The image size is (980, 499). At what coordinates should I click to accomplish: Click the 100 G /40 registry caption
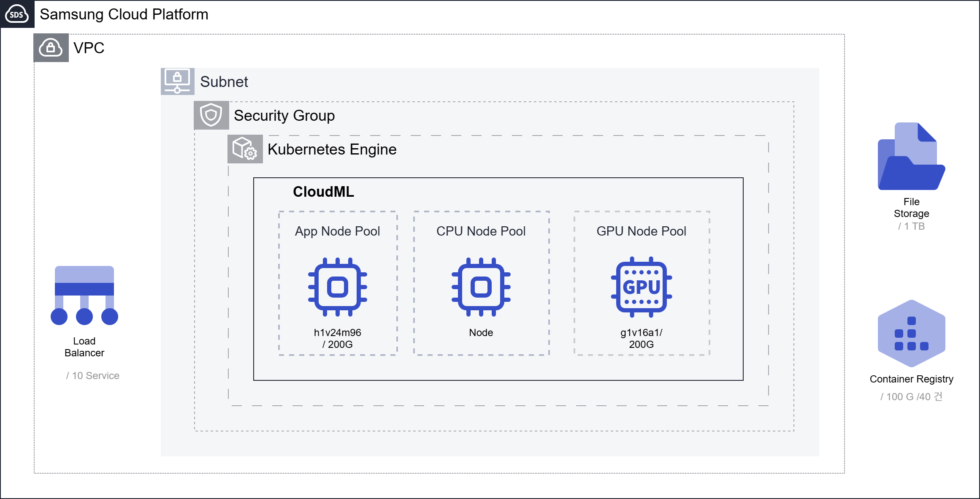(911, 397)
